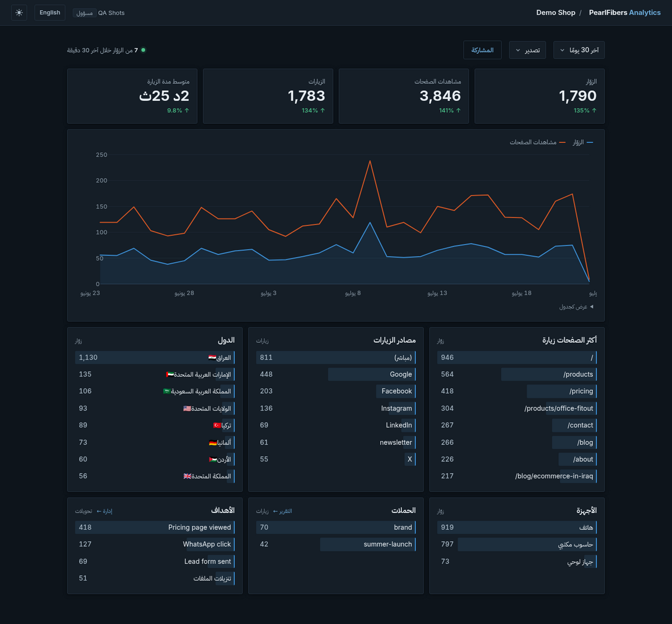Viewport: 672px width, 624px height.
Task: Select the Instagram source row
Action: coord(336,408)
